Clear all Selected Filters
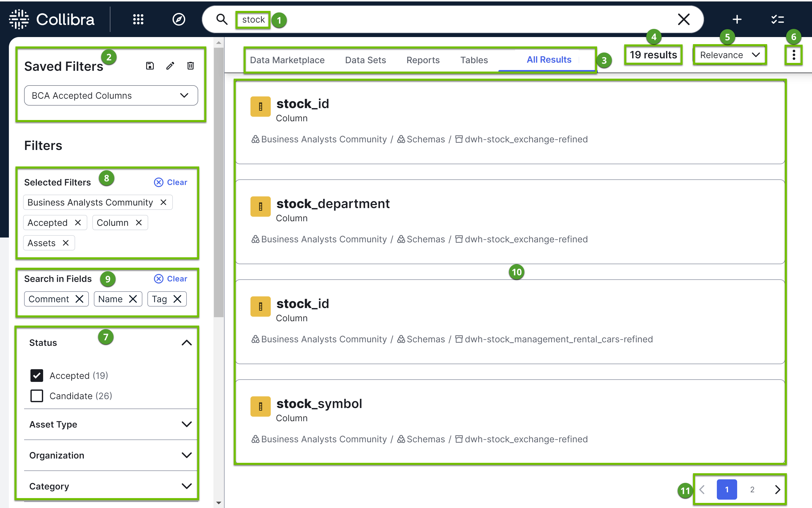Screen dimensions: 812x508 tap(171, 182)
